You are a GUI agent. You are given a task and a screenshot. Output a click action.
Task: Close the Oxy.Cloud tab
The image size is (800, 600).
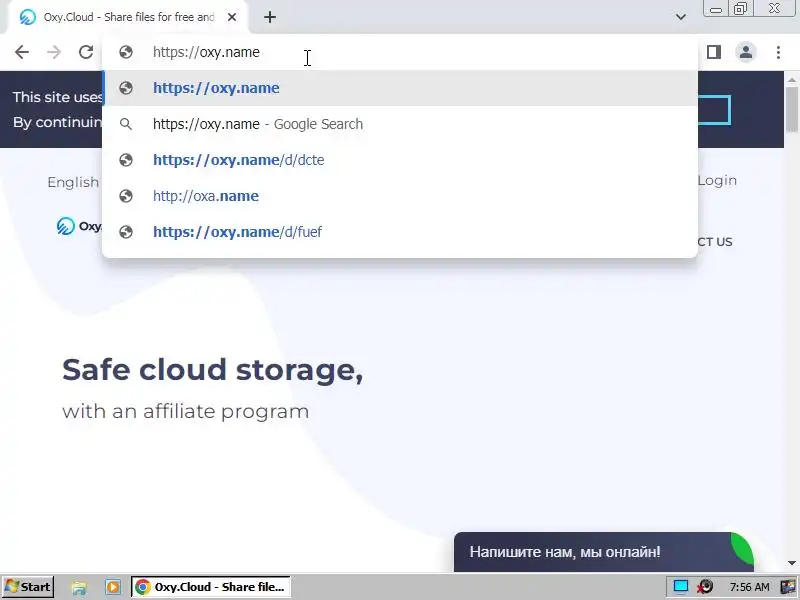(x=232, y=17)
